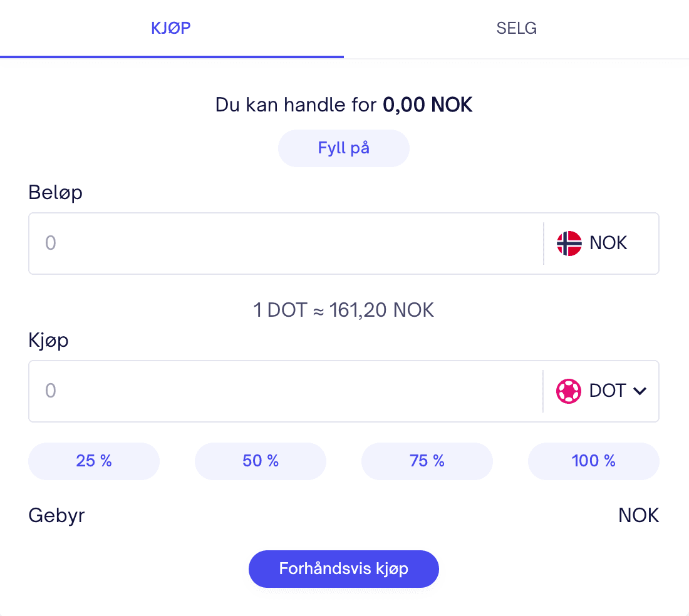Switch to the KJØP tab
This screenshot has width=689, height=616.
tap(171, 29)
